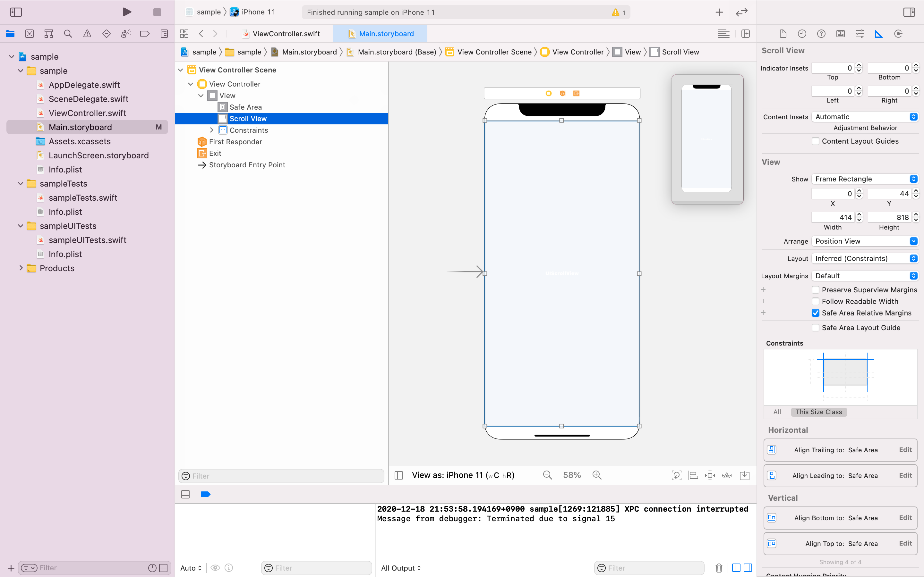Open the Connections inspector icon
The image size is (924, 577).
(x=898, y=34)
